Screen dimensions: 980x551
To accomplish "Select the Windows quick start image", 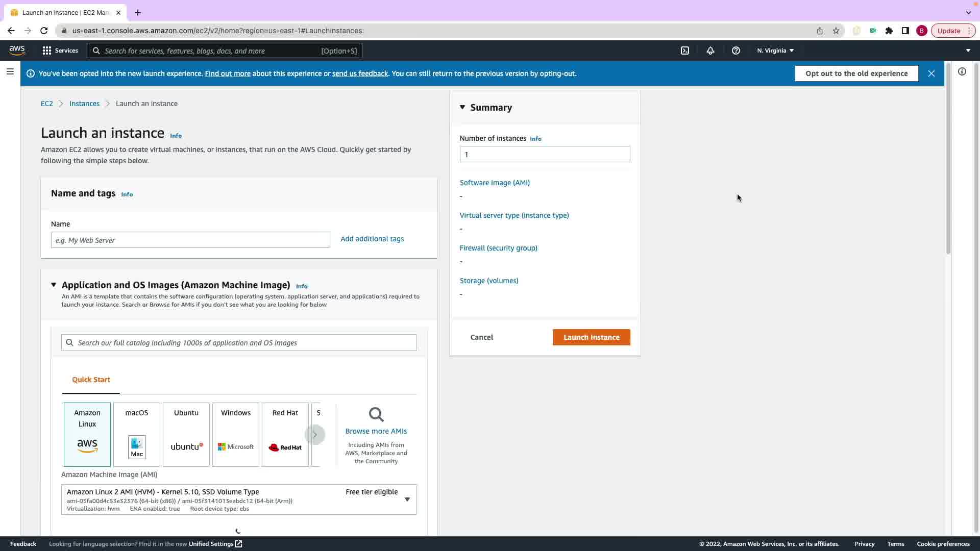I will pyautogui.click(x=235, y=434).
